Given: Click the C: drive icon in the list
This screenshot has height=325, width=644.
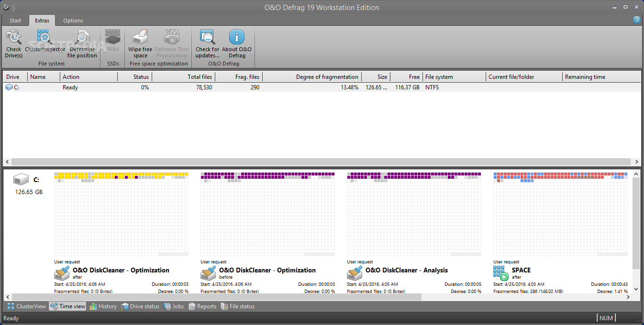Looking at the screenshot, I should 9,87.
